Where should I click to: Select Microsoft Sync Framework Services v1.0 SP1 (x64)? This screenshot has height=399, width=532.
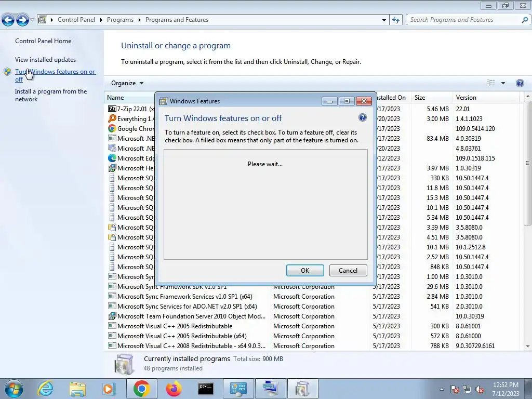click(185, 297)
